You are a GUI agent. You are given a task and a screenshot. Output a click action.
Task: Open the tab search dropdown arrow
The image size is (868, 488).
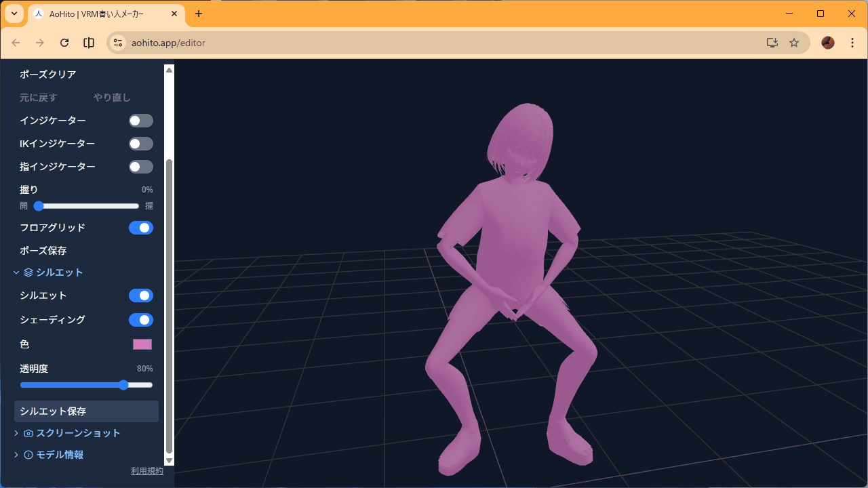click(14, 14)
